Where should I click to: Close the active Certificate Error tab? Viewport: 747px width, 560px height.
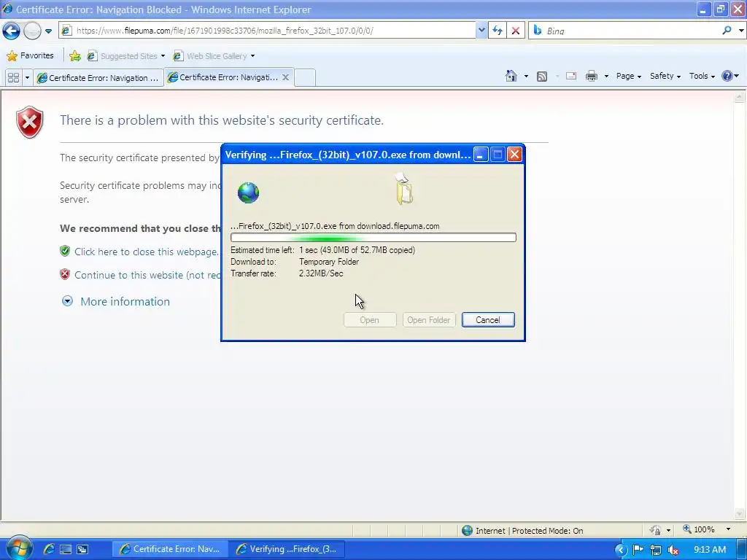[x=285, y=77]
